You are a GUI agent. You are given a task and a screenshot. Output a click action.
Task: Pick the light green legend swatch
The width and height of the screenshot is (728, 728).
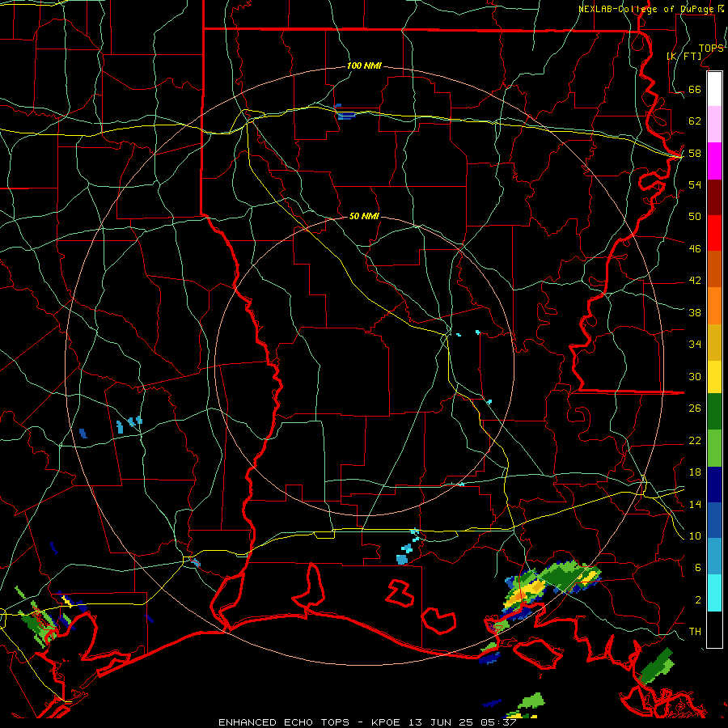click(x=714, y=448)
